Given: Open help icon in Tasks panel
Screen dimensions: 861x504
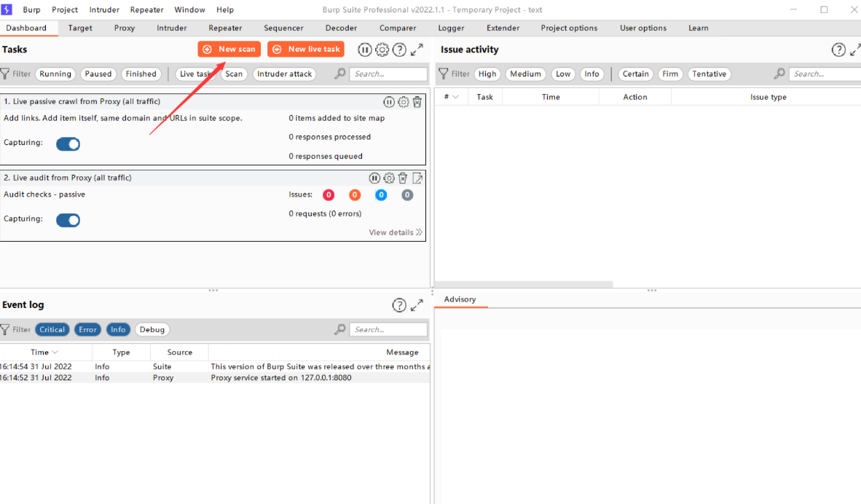Looking at the screenshot, I should (400, 50).
